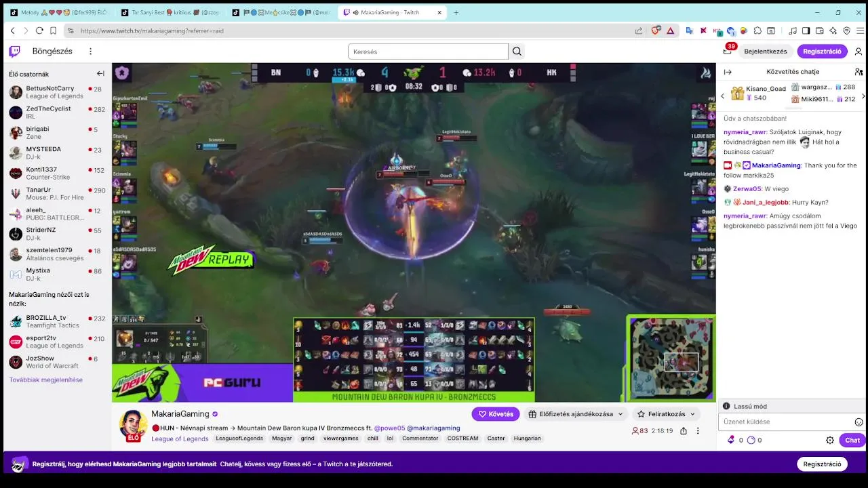Open chat community users icon
The image size is (868, 488).
tap(859, 72)
